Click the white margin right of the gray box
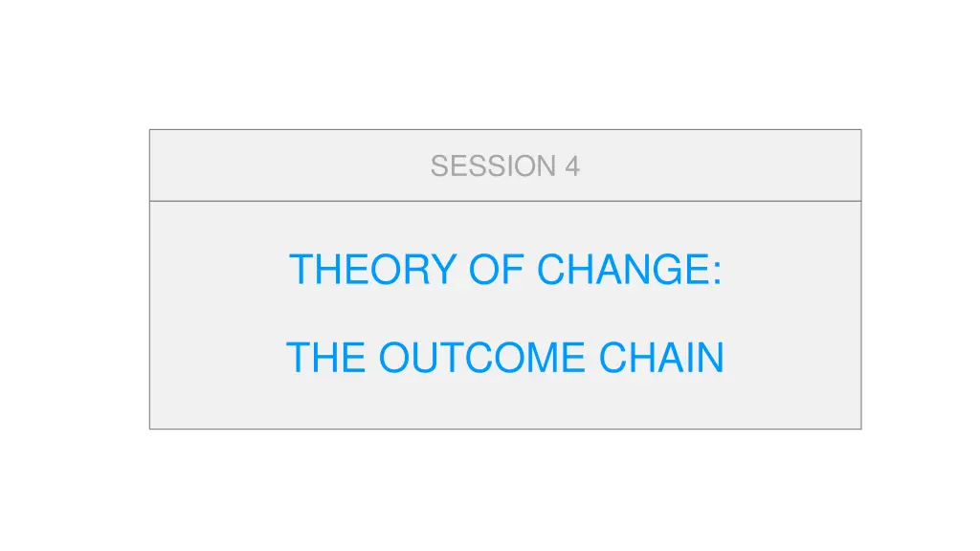Viewport: 980px width, 551px height. [921, 279]
